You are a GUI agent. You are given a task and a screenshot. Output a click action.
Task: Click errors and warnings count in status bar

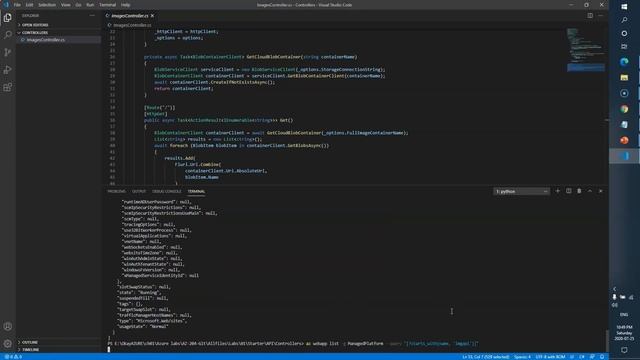13,357
